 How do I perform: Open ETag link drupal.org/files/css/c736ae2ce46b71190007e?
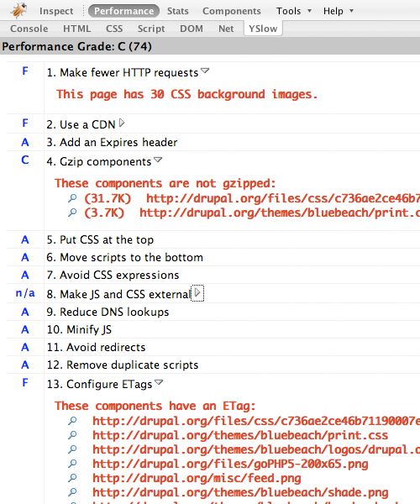tap(256, 421)
